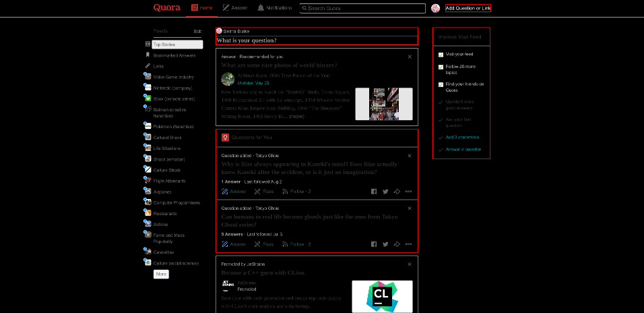The width and height of the screenshot is (644, 313).
Task: Open the Cultural Shock topic icon
Action: click(x=148, y=136)
